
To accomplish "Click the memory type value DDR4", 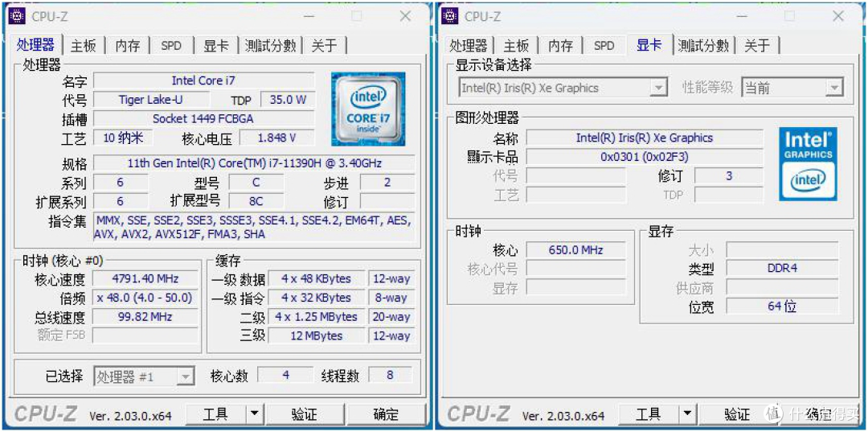I will [x=782, y=268].
